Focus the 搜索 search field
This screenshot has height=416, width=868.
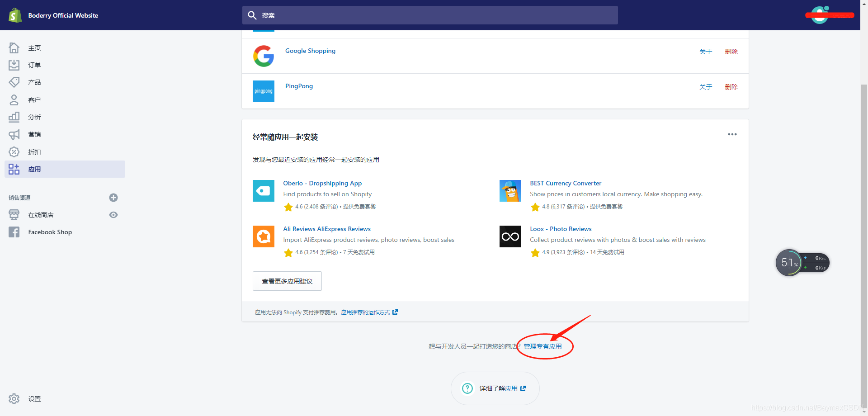click(x=430, y=15)
